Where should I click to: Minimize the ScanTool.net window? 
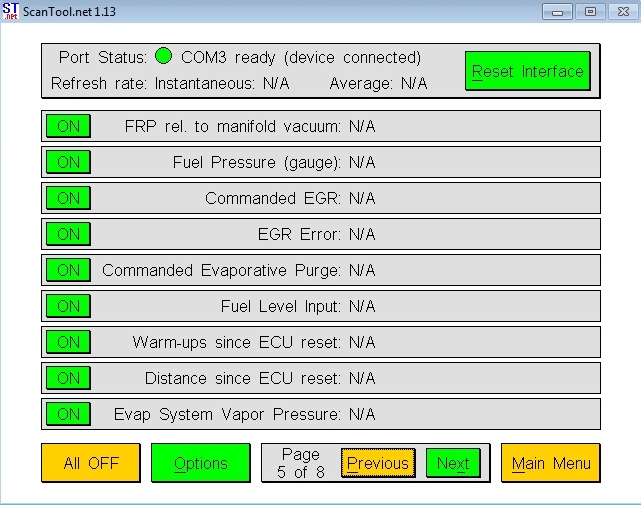click(x=557, y=12)
